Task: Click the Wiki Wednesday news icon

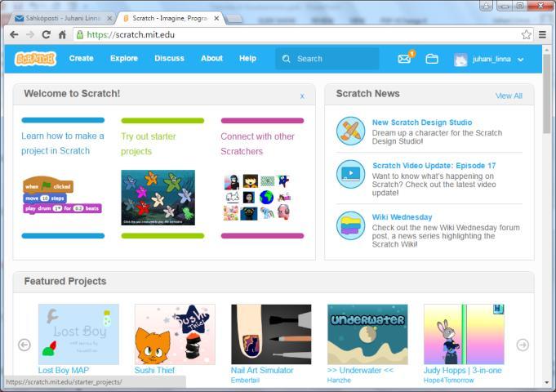Action: (350, 225)
